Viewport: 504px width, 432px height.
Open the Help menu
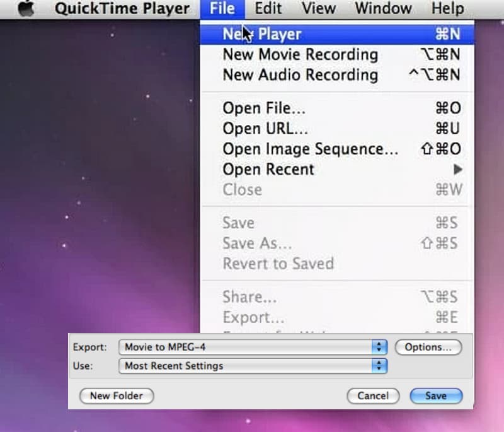pos(447,9)
